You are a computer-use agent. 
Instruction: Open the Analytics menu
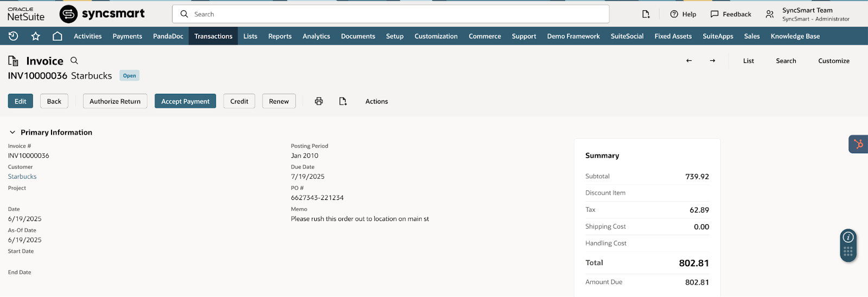coord(316,36)
